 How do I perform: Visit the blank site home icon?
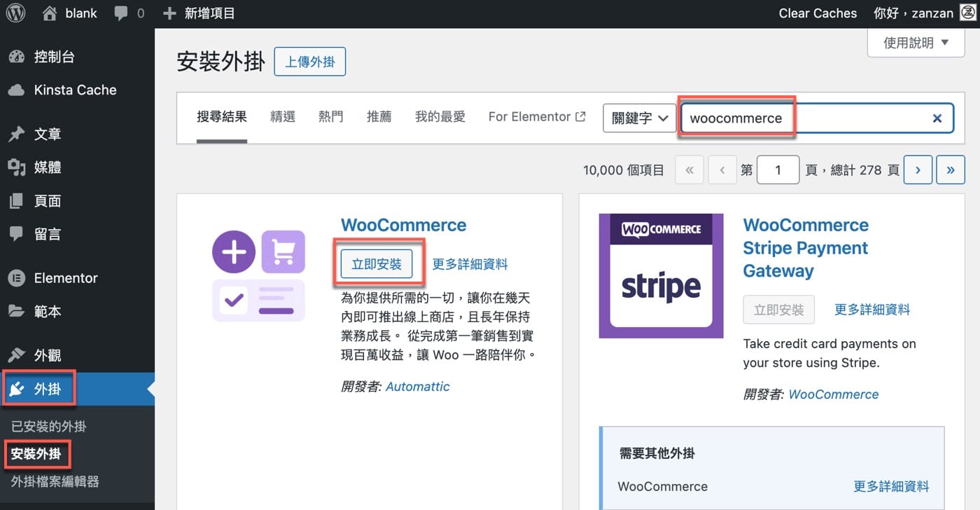click(x=49, y=13)
